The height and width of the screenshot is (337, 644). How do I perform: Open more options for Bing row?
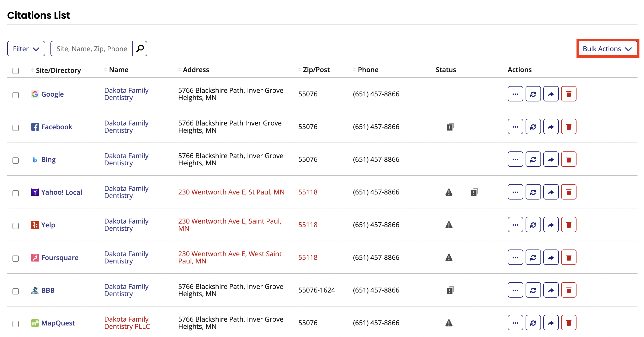tap(515, 159)
